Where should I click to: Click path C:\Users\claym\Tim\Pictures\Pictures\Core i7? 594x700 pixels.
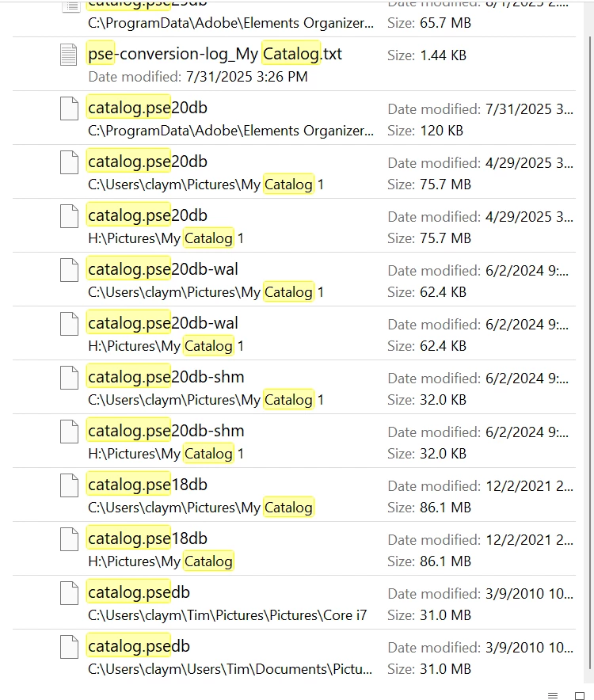(x=227, y=615)
